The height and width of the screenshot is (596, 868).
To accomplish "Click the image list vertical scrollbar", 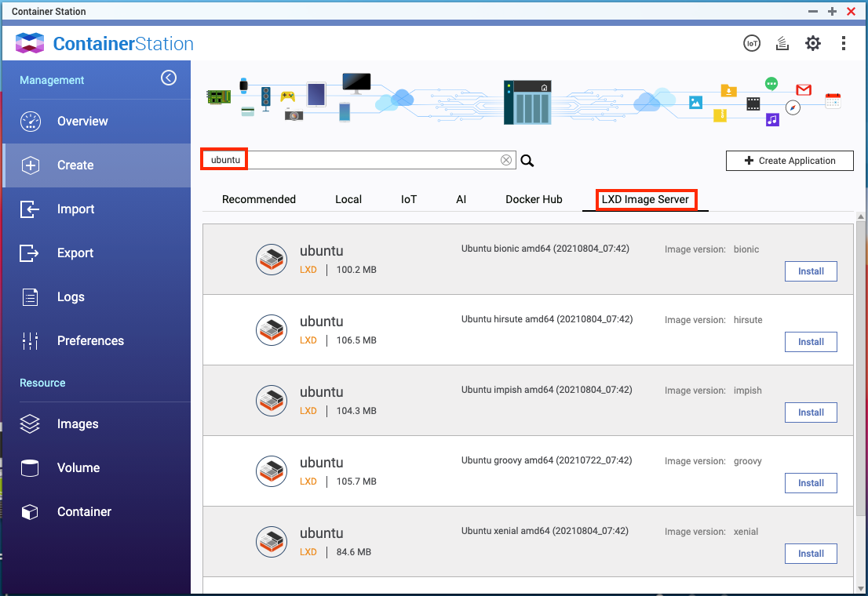I will (x=861, y=392).
